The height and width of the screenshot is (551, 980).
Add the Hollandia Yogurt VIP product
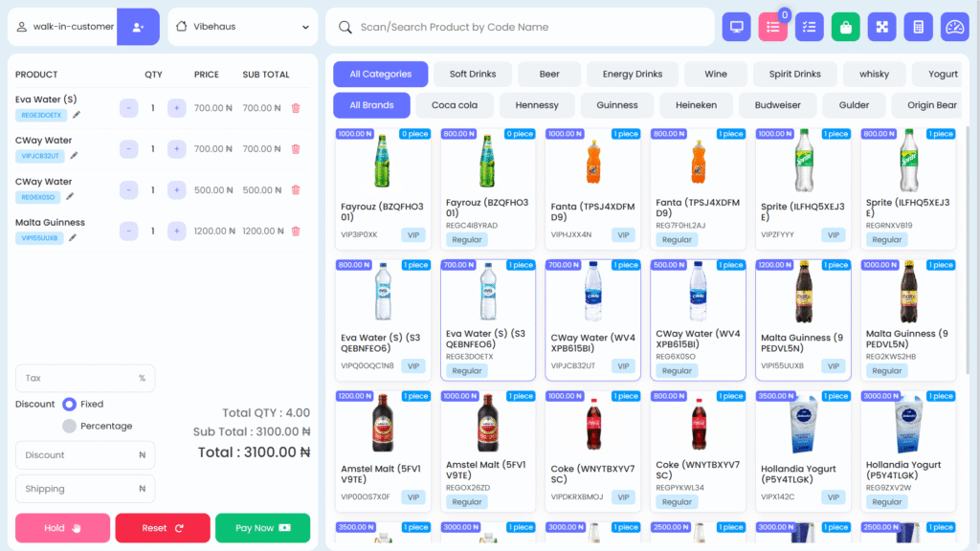click(x=803, y=446)
